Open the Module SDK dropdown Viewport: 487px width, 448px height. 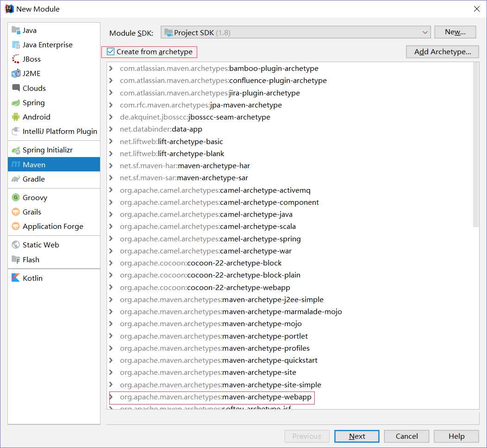pos(295,32)
